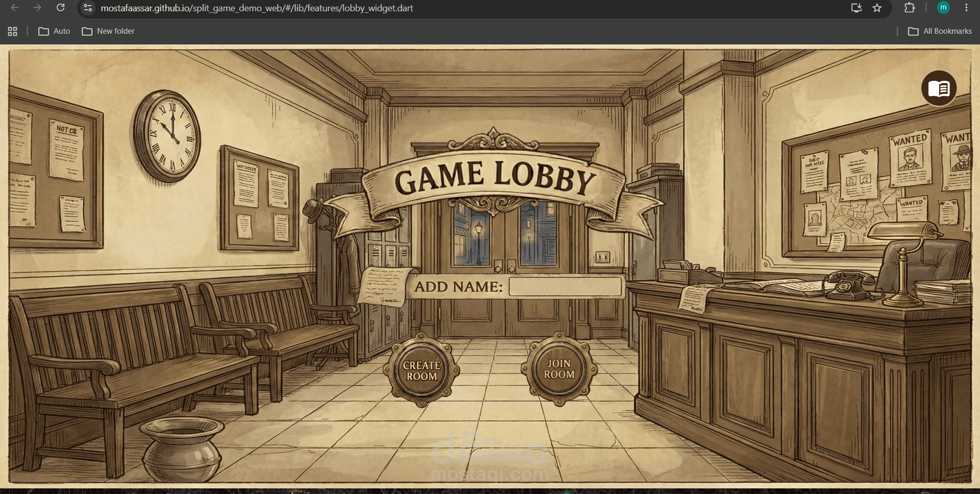Open the All Bookmarks folder
The image size is (980, 494).
coord(940,31)
